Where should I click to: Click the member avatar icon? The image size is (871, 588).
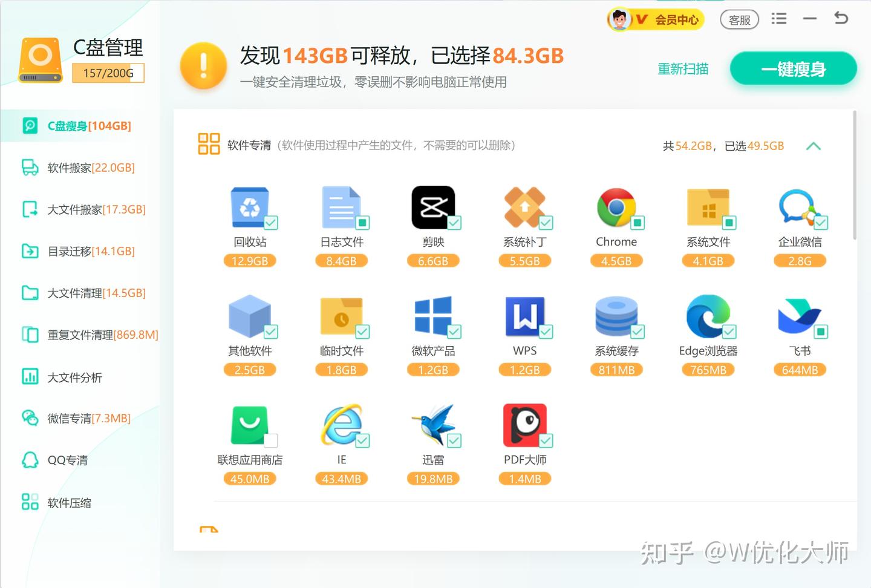click(x=619, y=20)
